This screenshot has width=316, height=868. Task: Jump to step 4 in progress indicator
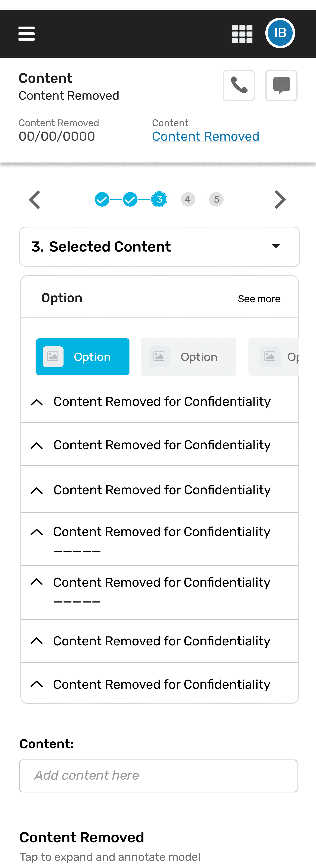pyautogui.click(x=188, y=200)
